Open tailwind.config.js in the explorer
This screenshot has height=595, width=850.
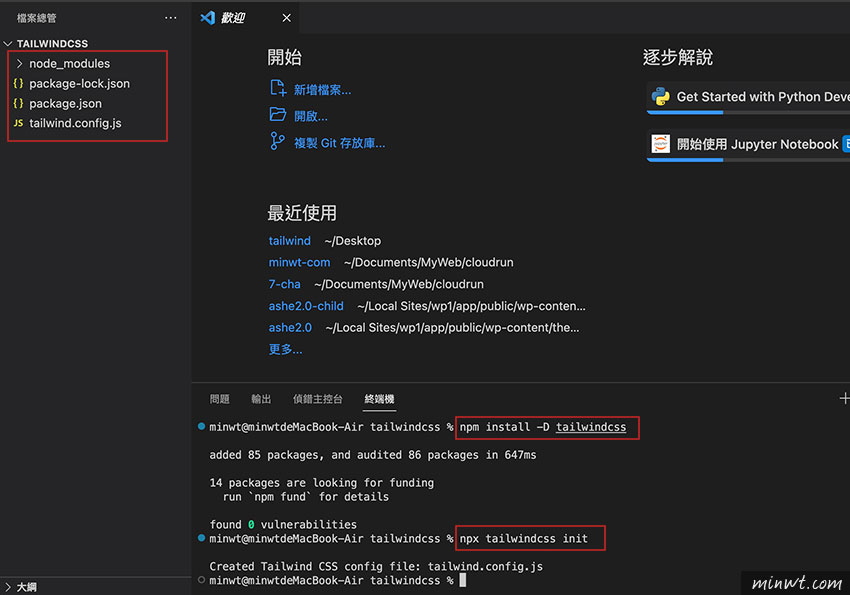[x=75, y=123]
